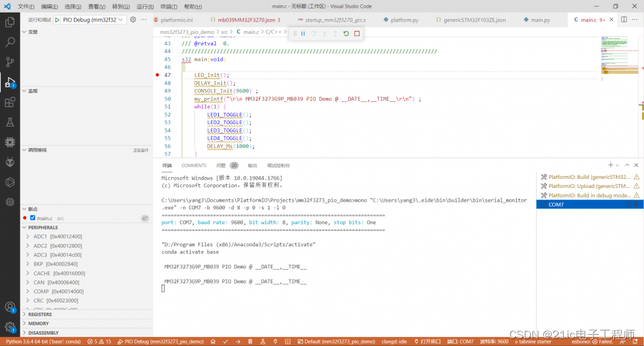Screen dimensions: 644x346
Task: Open Run and Debug more actions ellipsis
Action: pos(144,19)
